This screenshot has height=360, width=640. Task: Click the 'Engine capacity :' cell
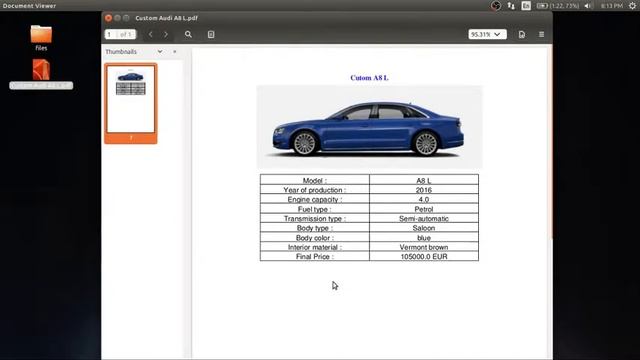[315, 199]
